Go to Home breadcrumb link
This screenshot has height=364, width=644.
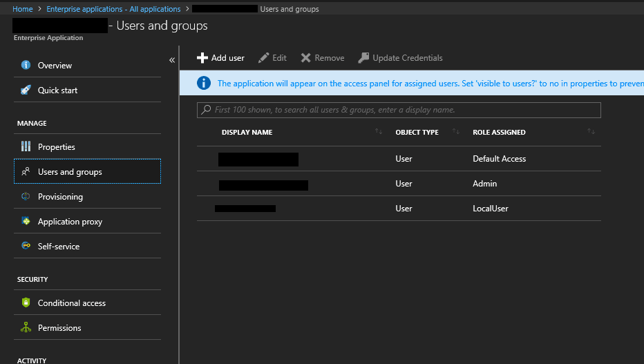pyautogui.click(x=23, y=9)
